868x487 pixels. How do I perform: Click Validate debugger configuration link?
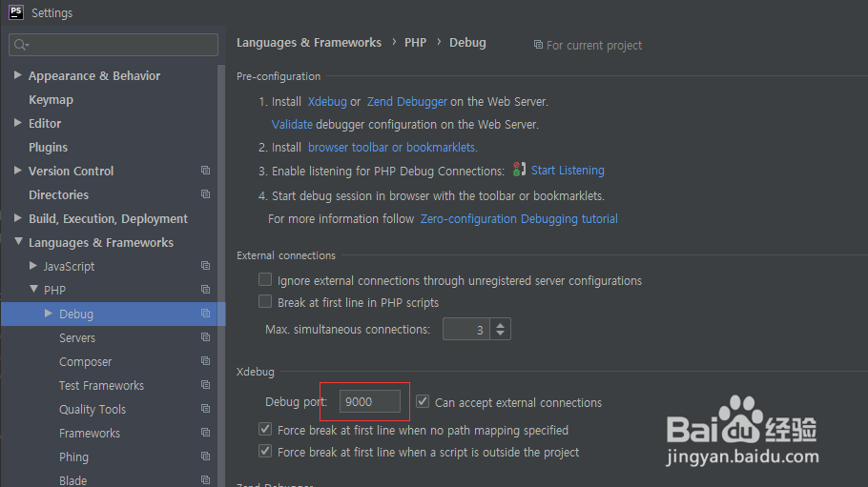coord(292,125)
